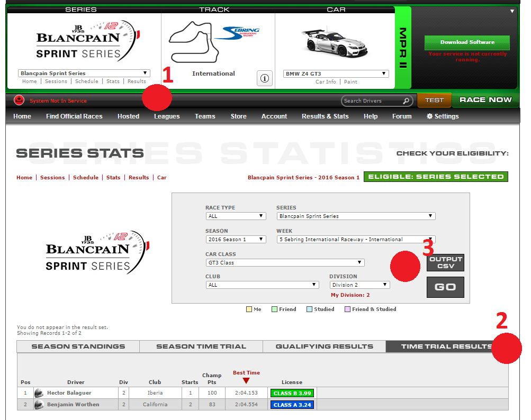Click the green MPR II indicator
The height and width of the screenshot is (420, 531).
tap(403, 48)
